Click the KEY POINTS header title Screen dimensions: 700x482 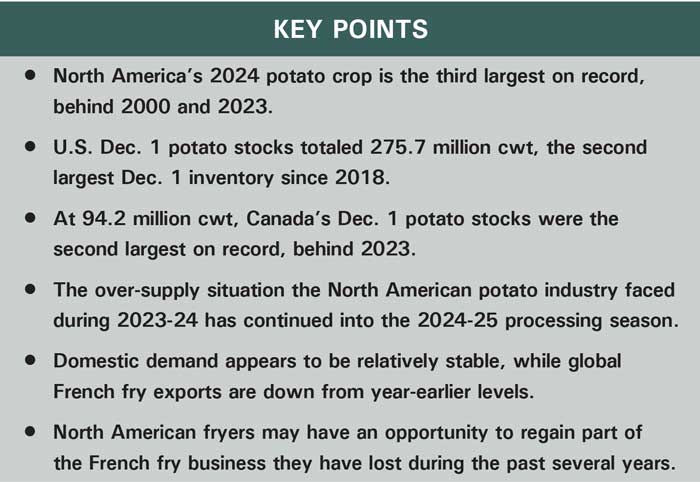click(x=350, y=29)
